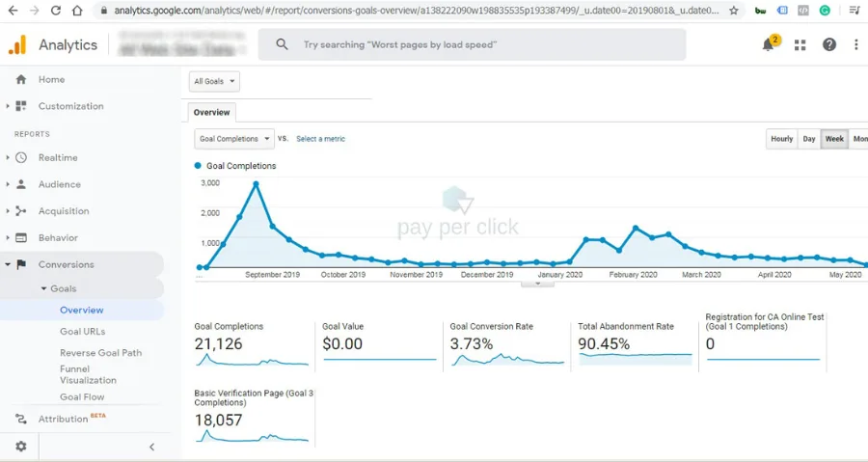The height and width of the screenshot is (462, 868).
Task: Switch chart granularity to Hourly
Action: [781, 139]
